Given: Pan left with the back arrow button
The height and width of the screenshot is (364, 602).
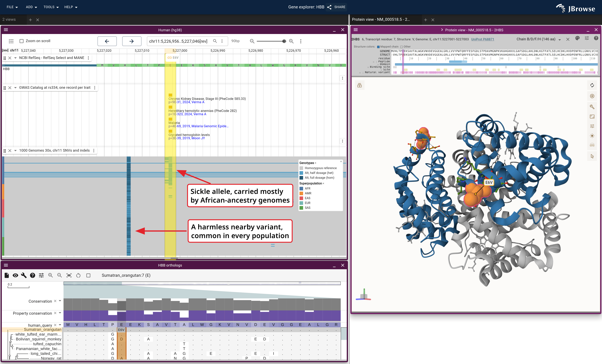Looking at the screenshot, I should pos(107,41).
